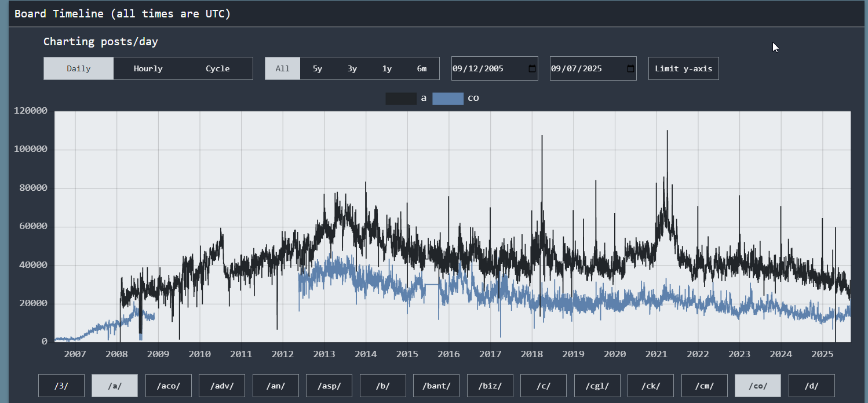This screenshot has width=868, height=403.
Task: Enable the /b/ board toggle
Action: 382,386
